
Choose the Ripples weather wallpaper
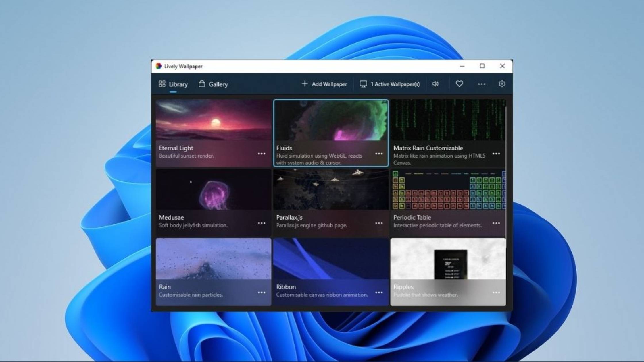click(448, 259)
